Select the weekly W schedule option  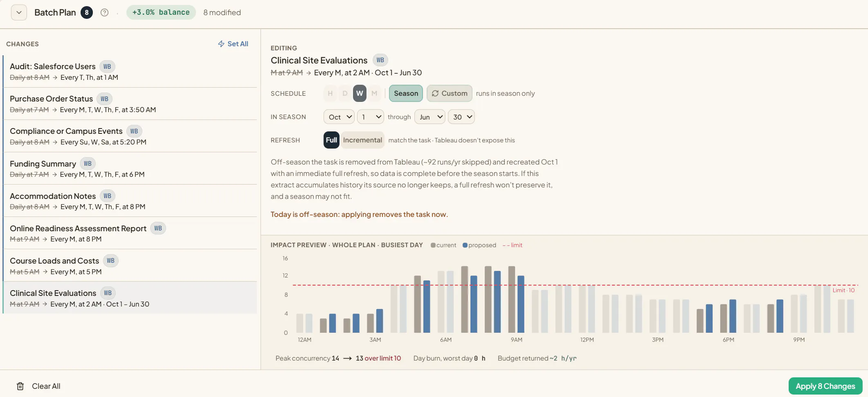coord(360,93)
